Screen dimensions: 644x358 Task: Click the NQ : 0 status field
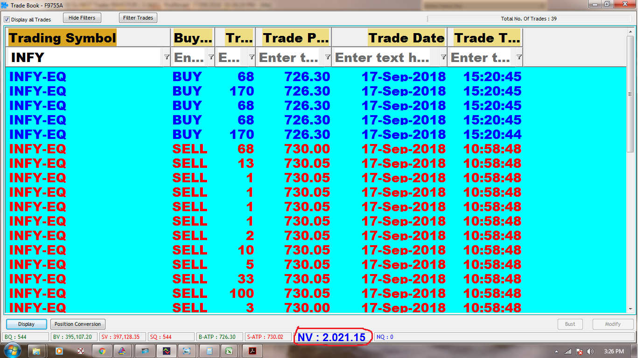(504, 337)
